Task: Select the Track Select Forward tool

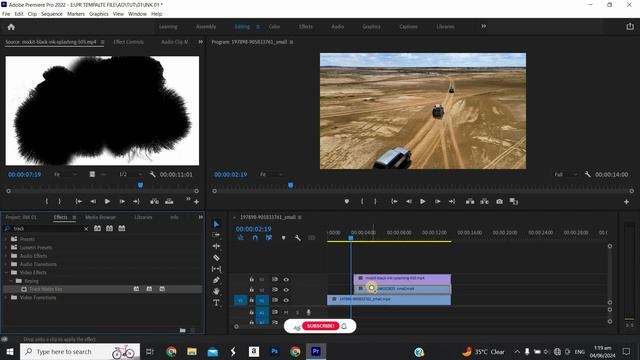Action: coord(216,235)
